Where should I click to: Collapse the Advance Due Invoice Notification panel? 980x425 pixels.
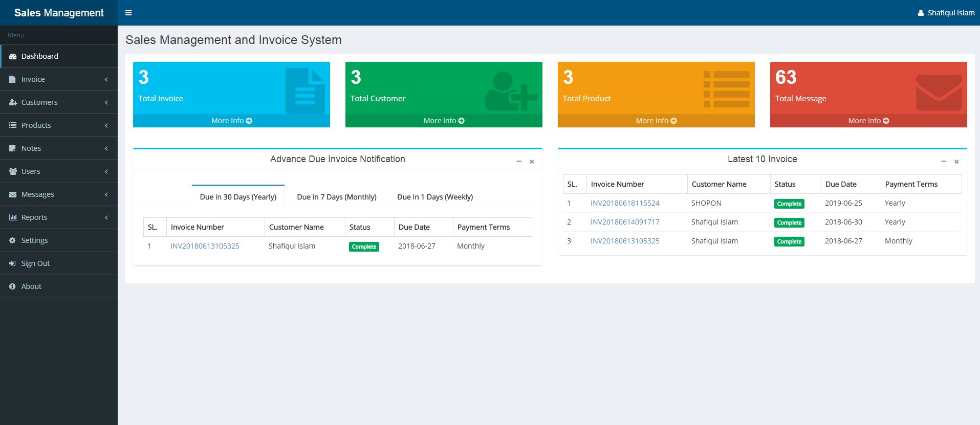(519, 162)
